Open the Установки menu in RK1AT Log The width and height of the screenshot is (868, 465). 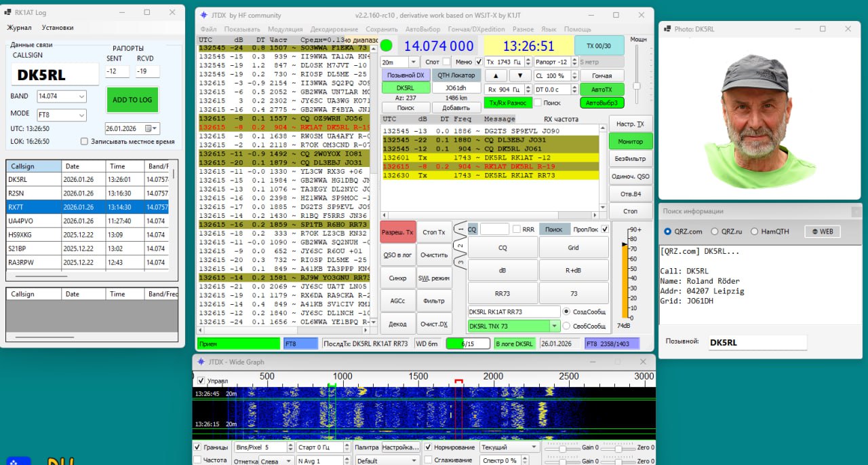click(x=58, y=28)
